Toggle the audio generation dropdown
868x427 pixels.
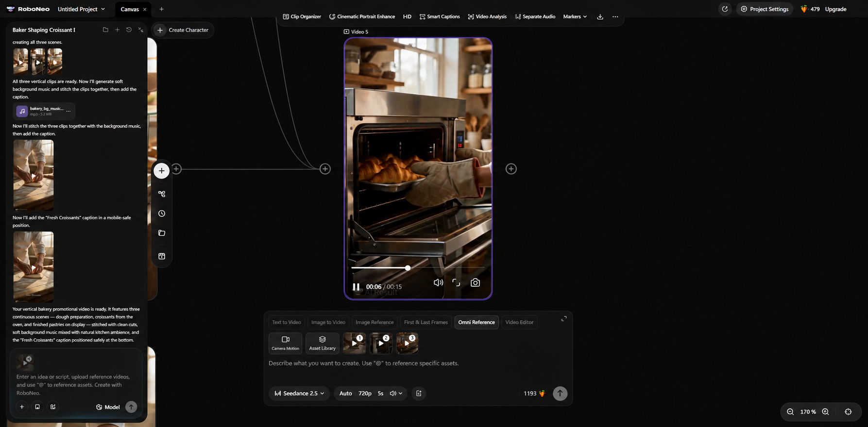coord(396,394)
